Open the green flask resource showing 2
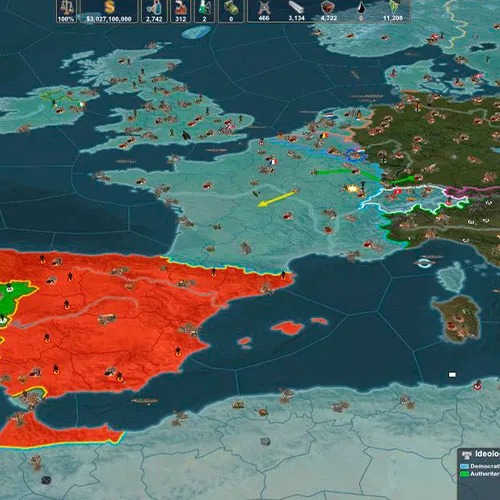The width and height of the screenshot is (500, 500). click(204, 11)
